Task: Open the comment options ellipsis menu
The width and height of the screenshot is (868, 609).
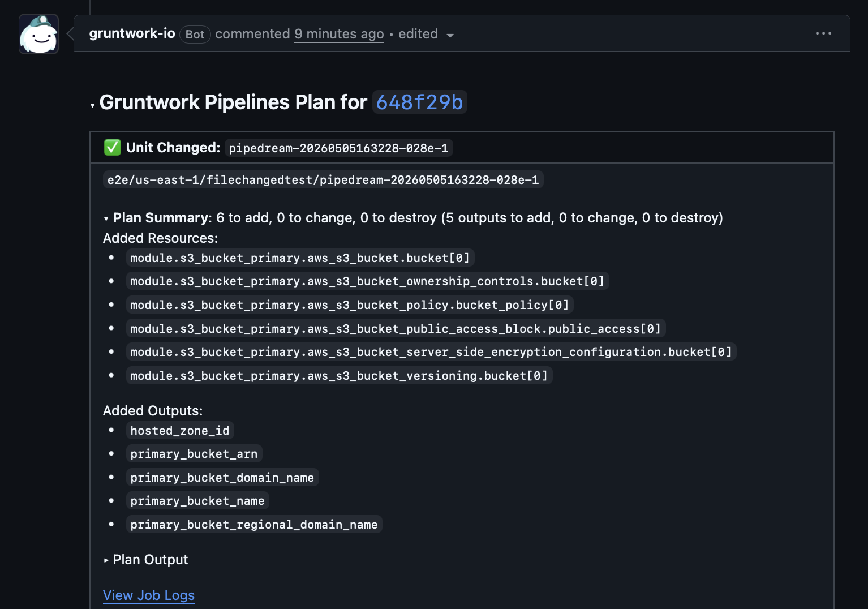Action: (823, 33)
